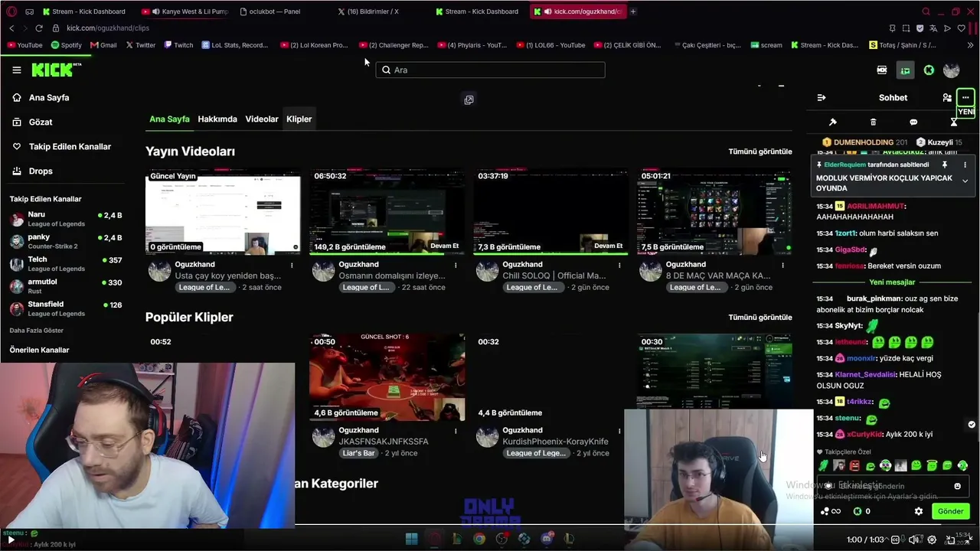
Task: Click the Ara search field
Action: click(x=490, y=70)
